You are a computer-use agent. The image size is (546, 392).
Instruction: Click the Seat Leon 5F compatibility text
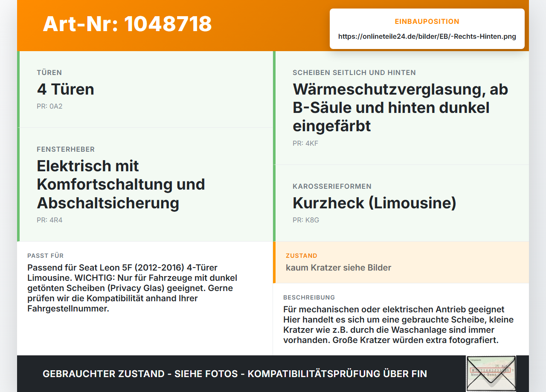click(x=133, y=288)
